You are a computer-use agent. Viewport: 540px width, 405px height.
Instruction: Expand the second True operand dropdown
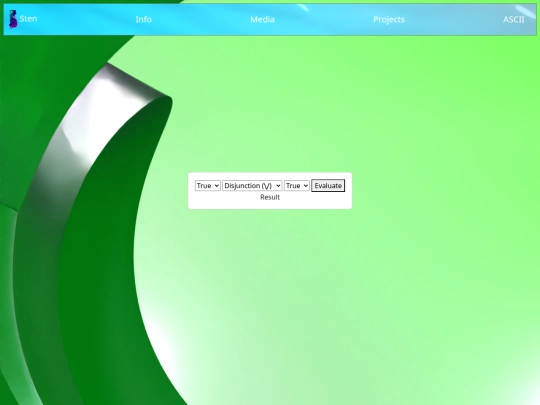pyautogui.click(x=297, y=186)
